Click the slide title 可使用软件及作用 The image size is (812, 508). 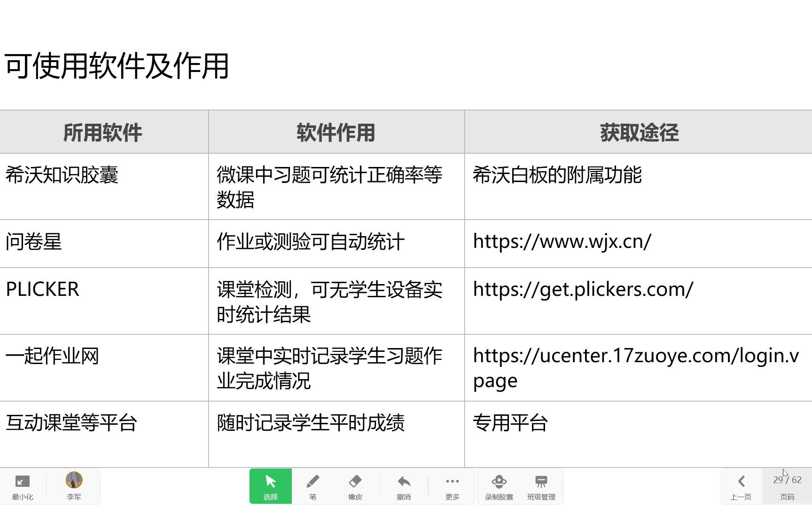117,66
